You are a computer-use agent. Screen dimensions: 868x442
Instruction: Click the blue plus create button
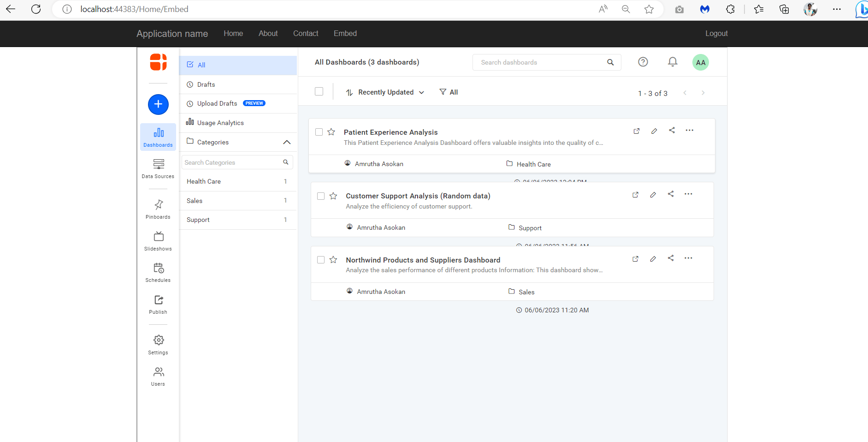[x=158, y=104]
